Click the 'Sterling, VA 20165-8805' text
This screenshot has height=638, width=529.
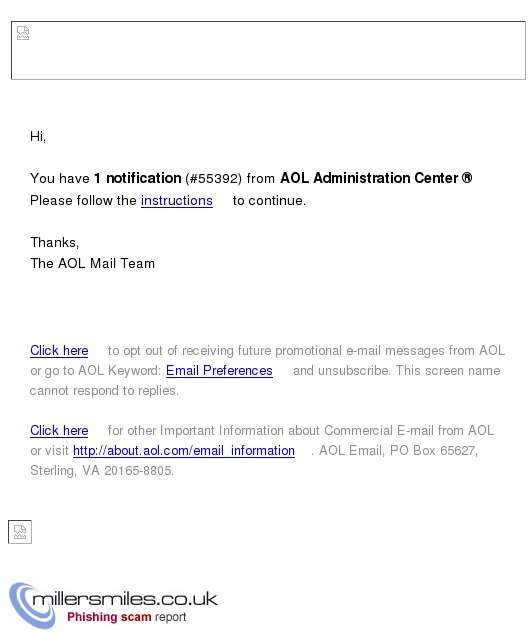click(x=102, y=470)
